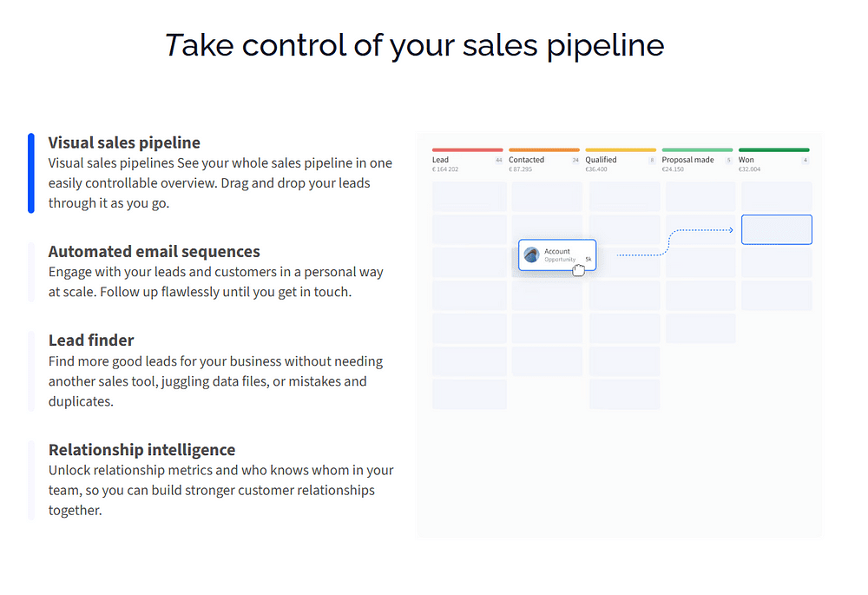The width and height of the screenshot is (868, 595).
Task: Click the Proposal made column header
Action: tap(687, 160)
